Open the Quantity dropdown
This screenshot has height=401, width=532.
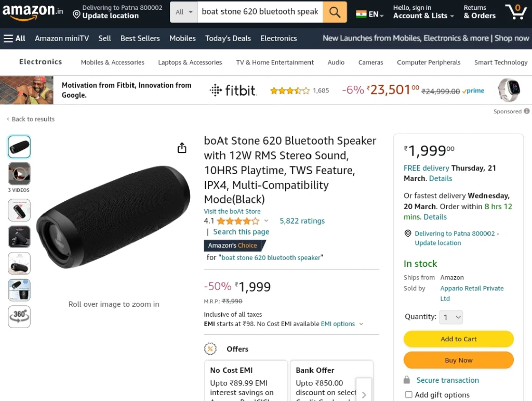(x=451, y=317)
